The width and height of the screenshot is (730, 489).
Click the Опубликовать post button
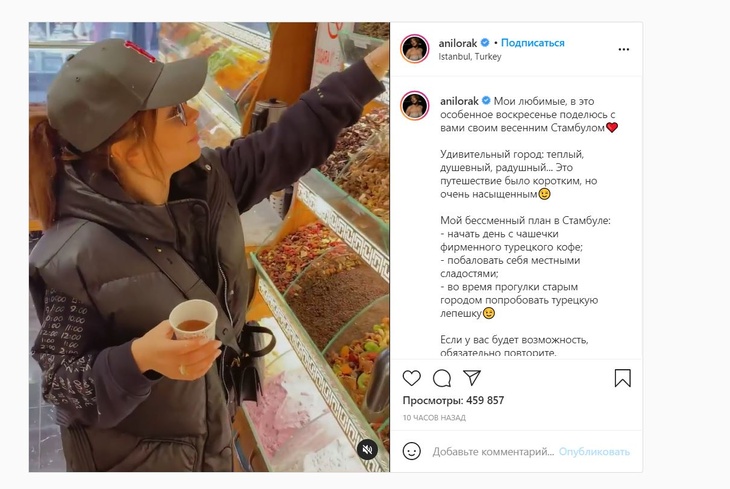point(594,451)
